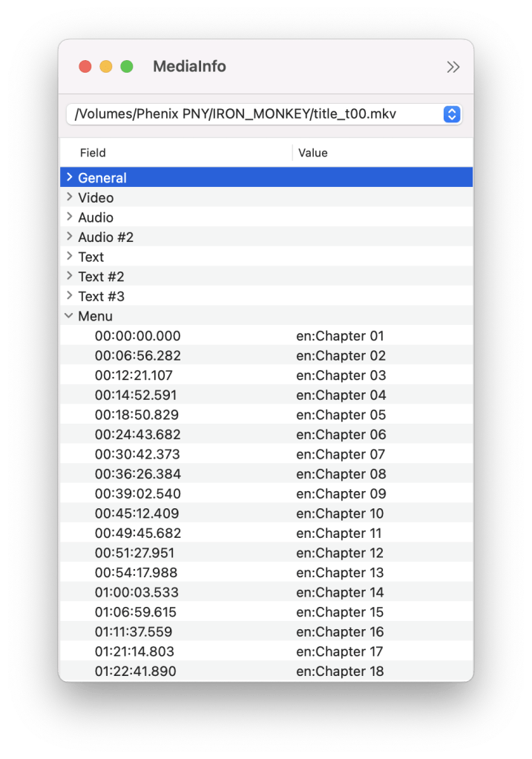
Task: Click the Value column header
Action: point(312,153)
